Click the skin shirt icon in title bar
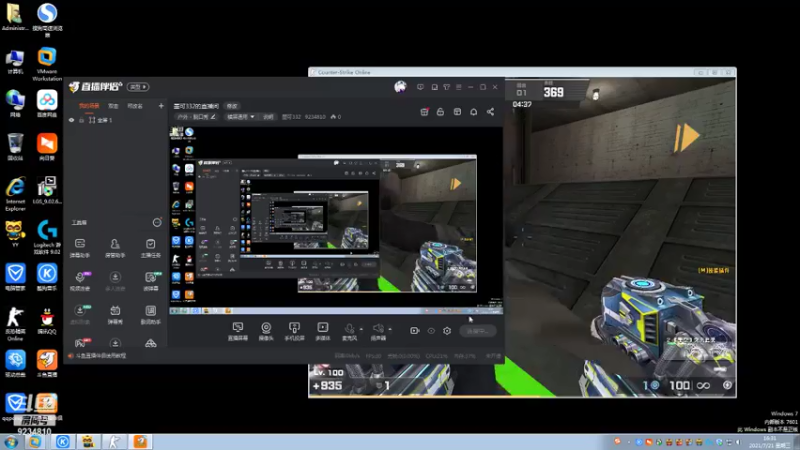Viewport: 800px width, 450px height. click(446, 87)
